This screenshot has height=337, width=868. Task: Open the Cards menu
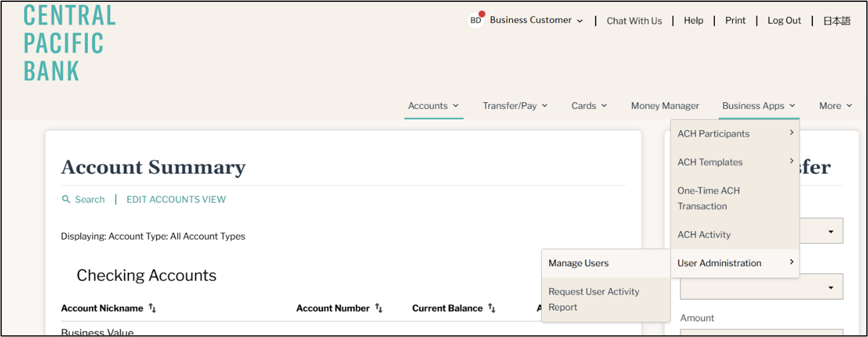589,106
